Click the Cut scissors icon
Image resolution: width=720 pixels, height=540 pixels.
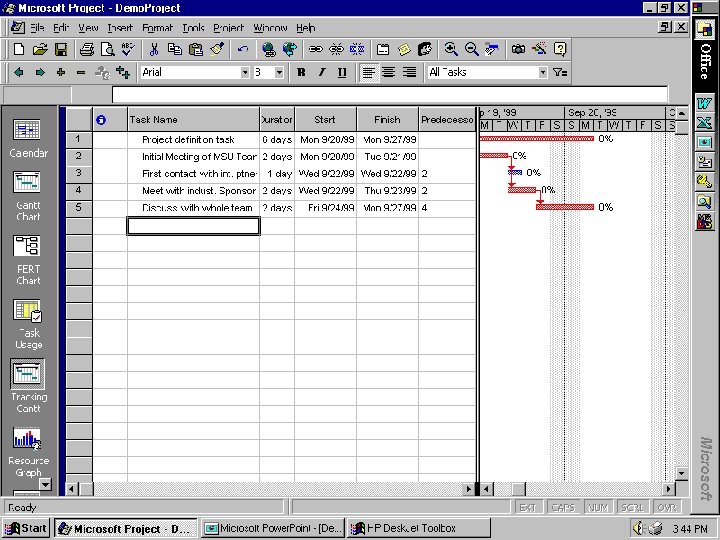(x=154, y=49)
